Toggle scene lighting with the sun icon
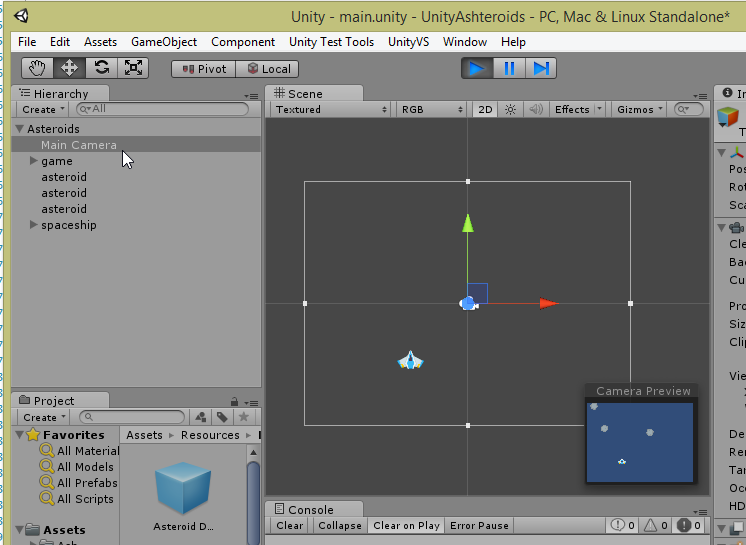Screen dimensions: 746x545 point(510,110)
